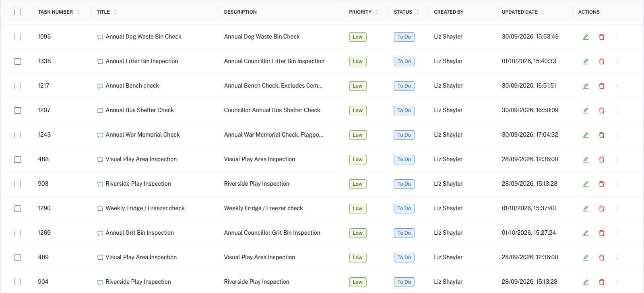Viewport: 644px width, 293px height.
Task: Check the row checkbox for task 903
Action: pyautogui.click(x=18, y=184)
